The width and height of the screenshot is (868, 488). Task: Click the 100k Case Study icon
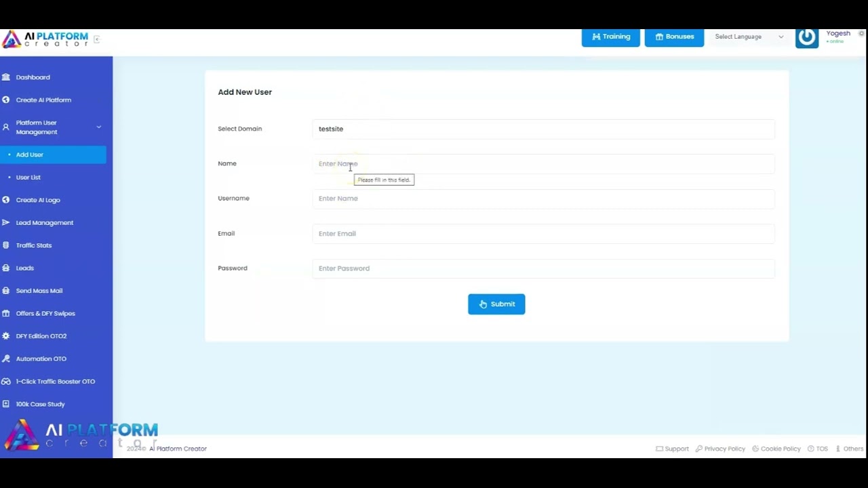point(6,404)
